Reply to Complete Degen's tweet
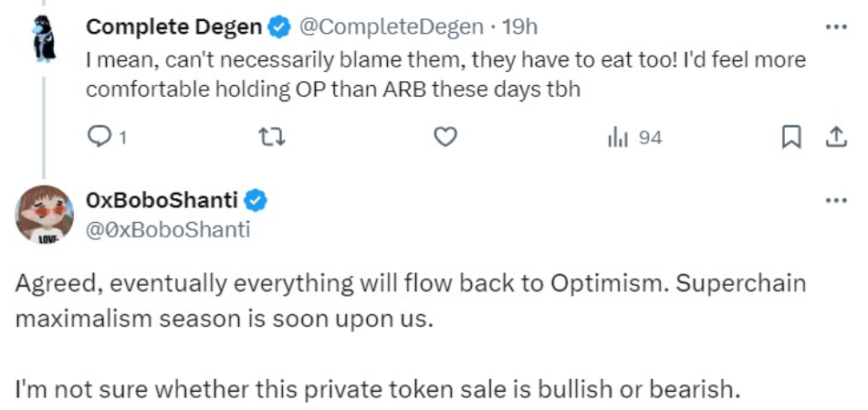The height and width of the screenshot is (410, 868). 99,138
